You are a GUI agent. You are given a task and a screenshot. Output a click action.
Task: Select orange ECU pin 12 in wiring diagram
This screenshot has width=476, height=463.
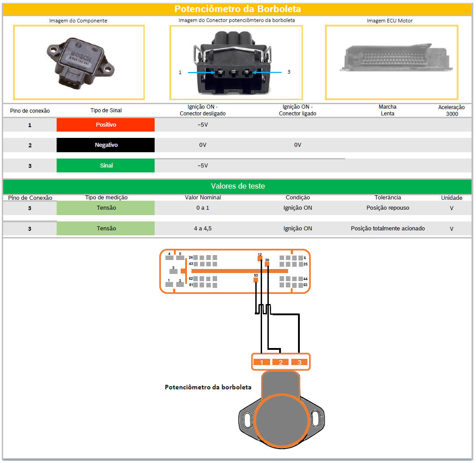[260, 258]
